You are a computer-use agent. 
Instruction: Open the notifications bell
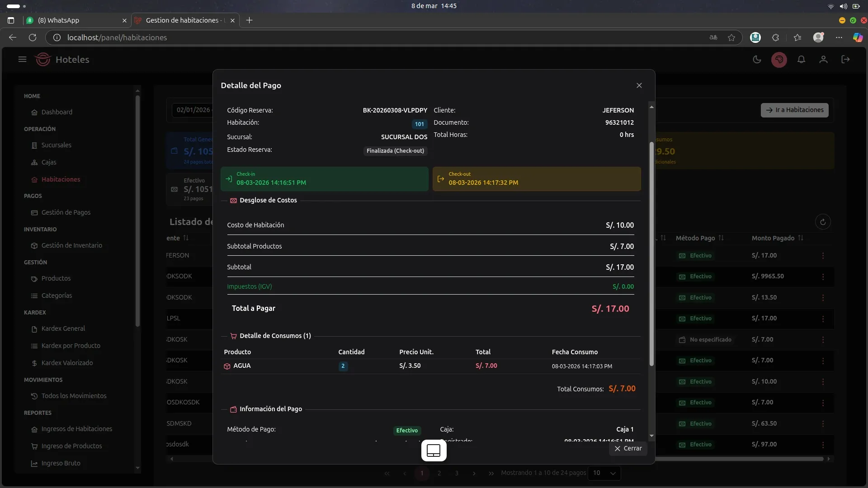(x=801, y=60)
